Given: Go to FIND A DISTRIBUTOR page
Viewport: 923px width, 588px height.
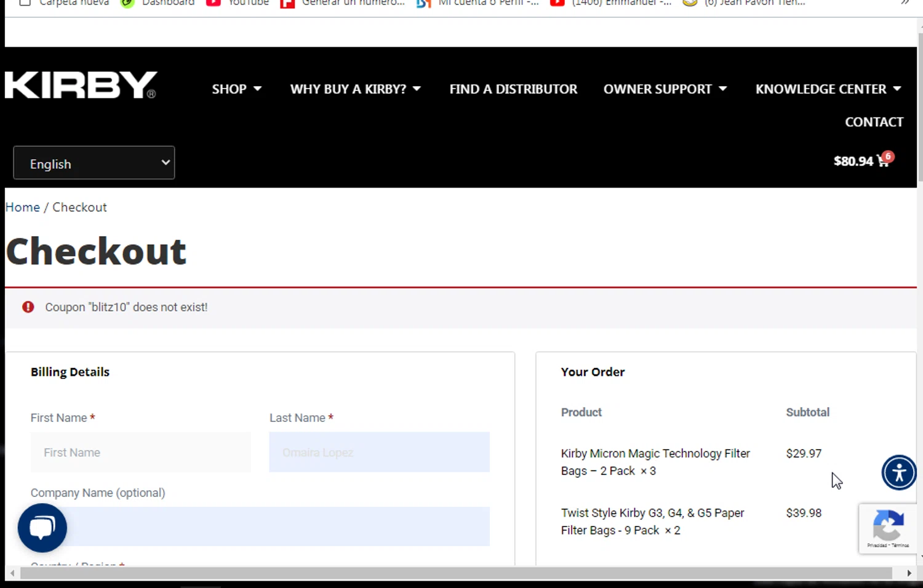Looking at the screenshot, I should click(513, 89).
